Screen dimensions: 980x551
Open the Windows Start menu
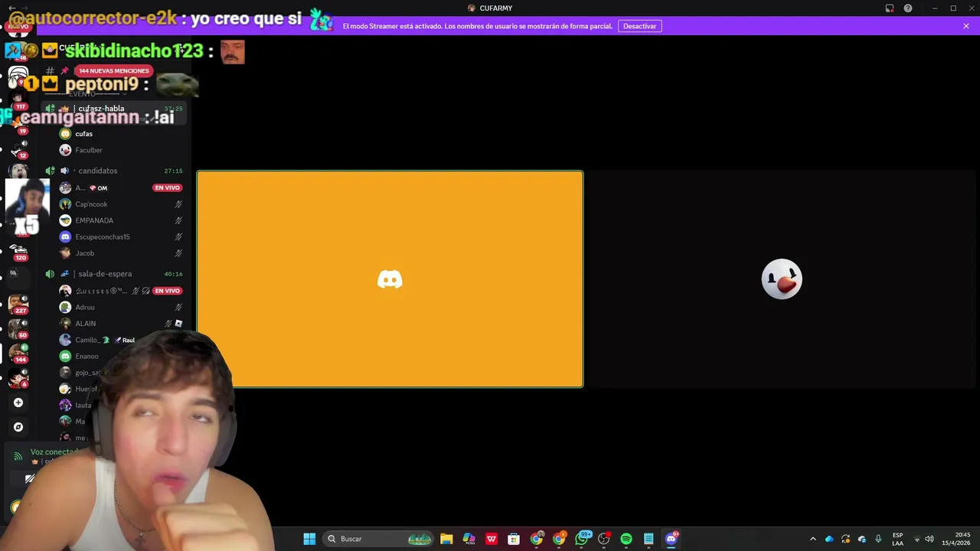(x=309, y=539)
